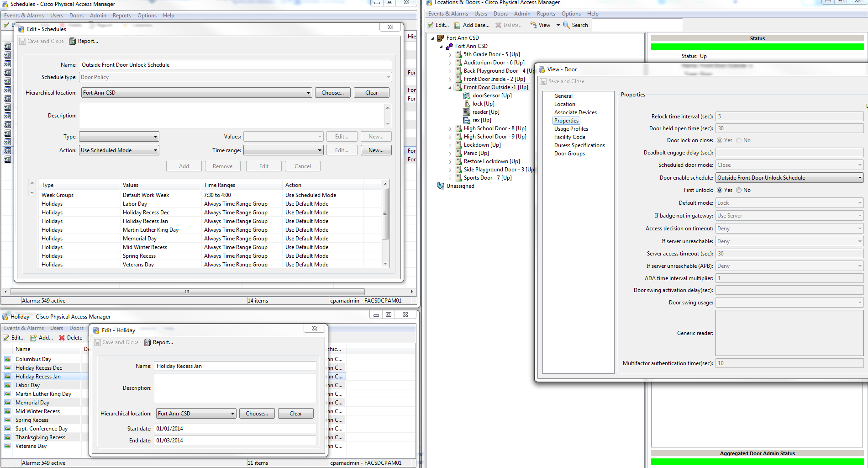Image resolution: width=868 pixels, height=468 pixels.
Task: Click Veterans Day row holiday icon
Action: coord(7,446)
